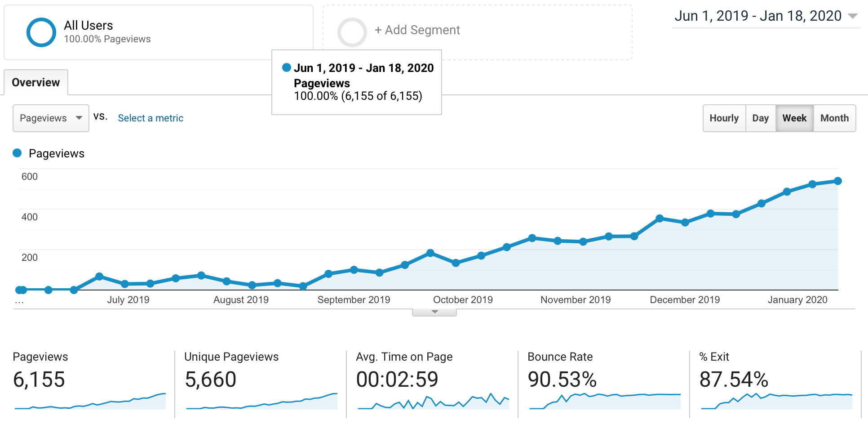
Task: Switch chart granularity to Hourly
Action: click(x=724, y=118)
